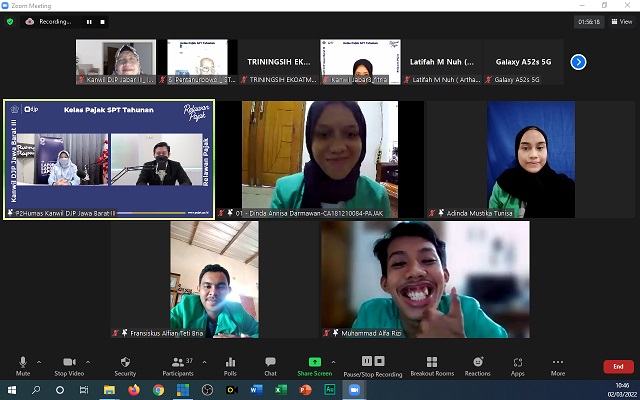Viewport: 640px width, 400px height.
Task: Open the Apps icon
Action: pyautogui.click(x=517, y=365)
